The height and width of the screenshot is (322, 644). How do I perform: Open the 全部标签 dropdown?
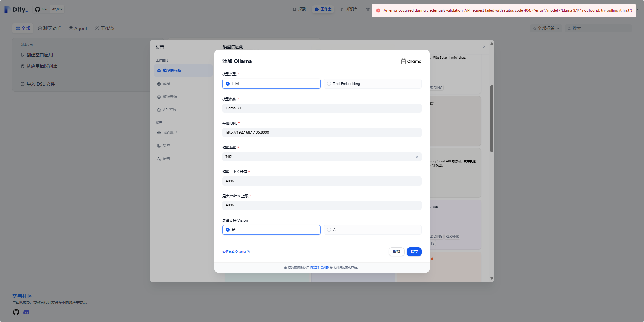(546, 28)
